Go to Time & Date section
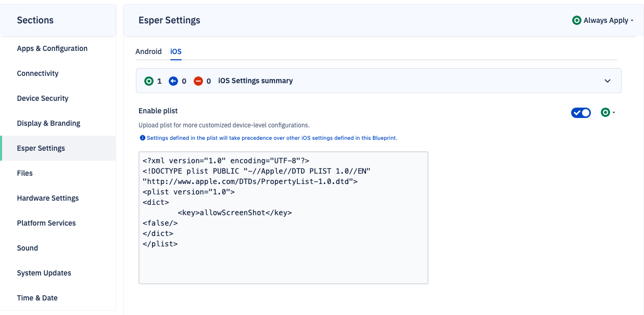The image size is (644, 315). point(37,298)
